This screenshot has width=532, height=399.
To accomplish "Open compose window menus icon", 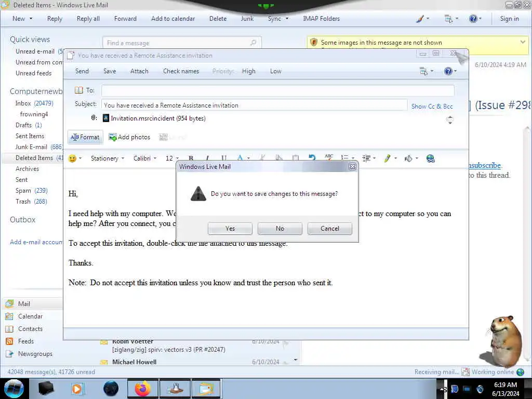I will click(x=427, y=71).
